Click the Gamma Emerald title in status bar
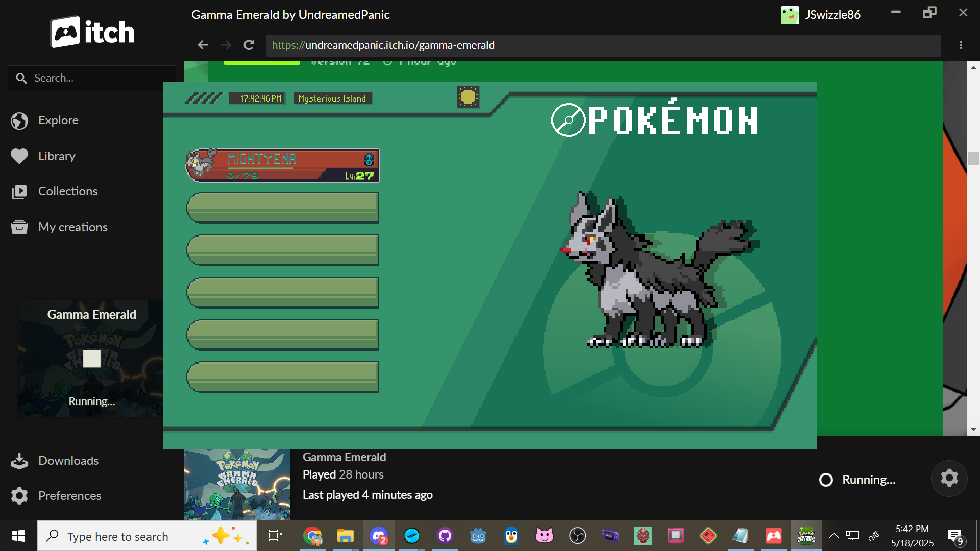 345,457
